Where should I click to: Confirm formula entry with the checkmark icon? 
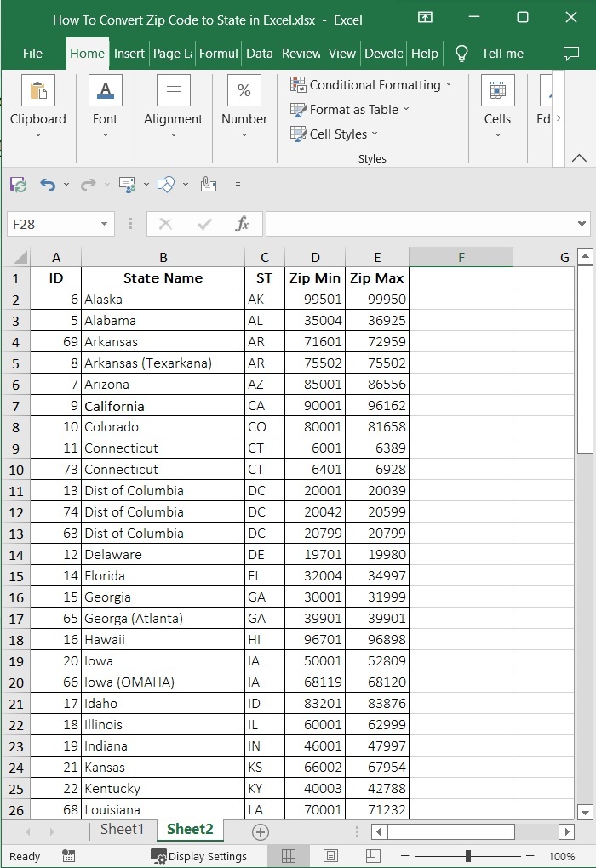203,224
